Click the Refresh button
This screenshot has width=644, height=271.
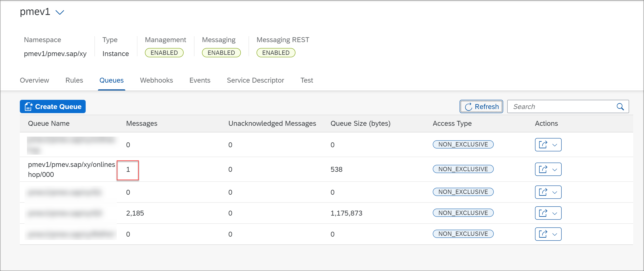481,107
